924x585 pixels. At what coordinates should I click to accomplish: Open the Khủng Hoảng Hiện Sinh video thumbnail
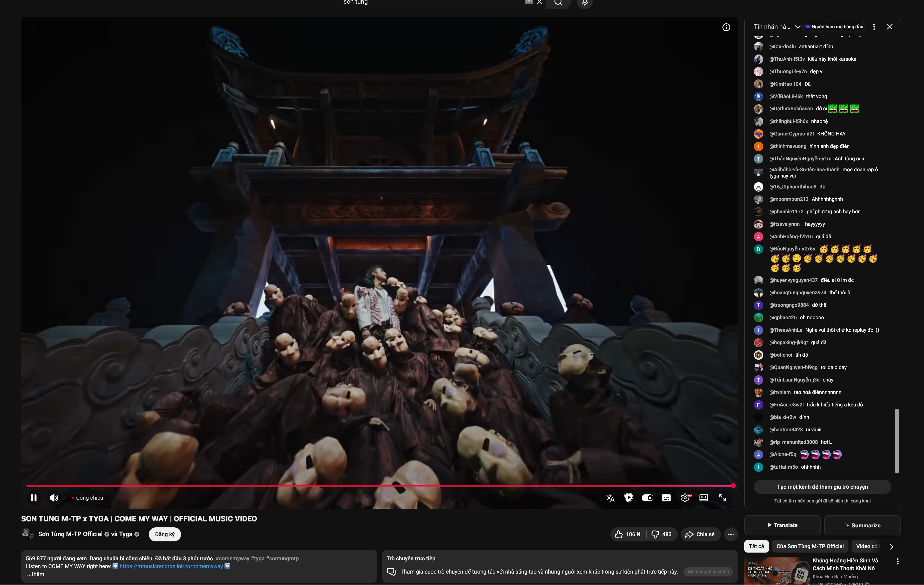[x=777, y=571]
